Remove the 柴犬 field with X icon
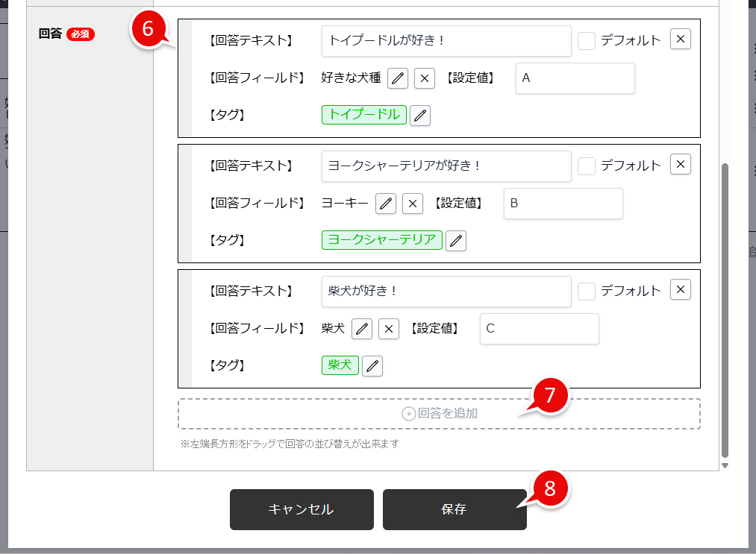This screenshot has height=554, width=756. click(x=388, y=328)
